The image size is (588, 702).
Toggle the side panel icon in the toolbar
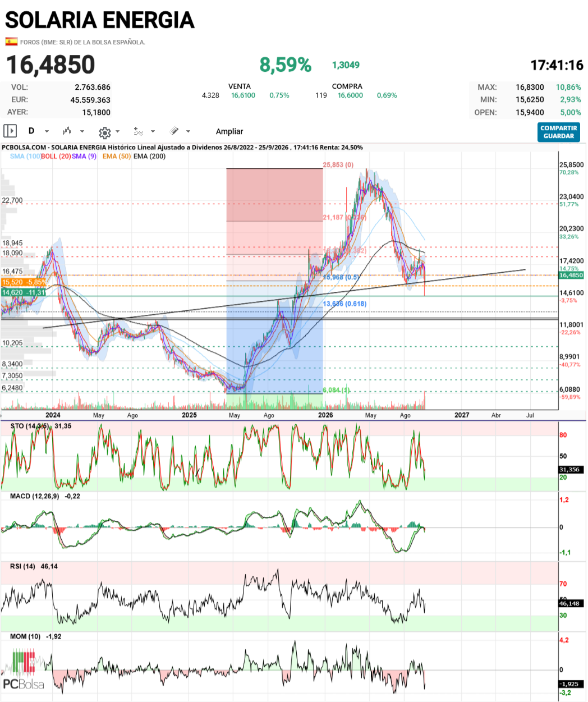coord(10,131)
